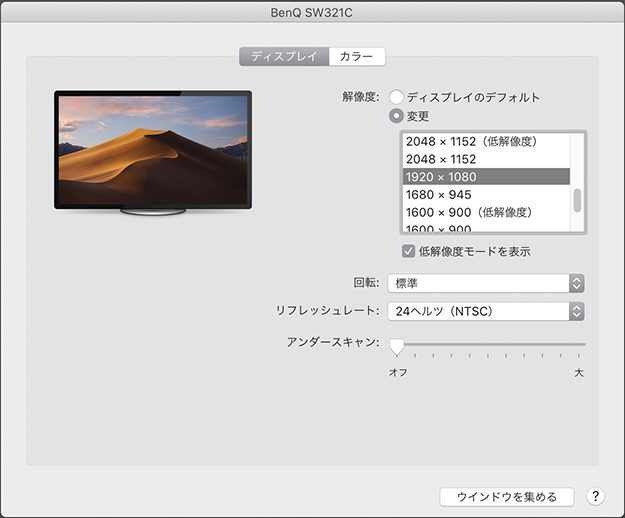Select the 変更 resolution radio button
625x518 pixels.
[397, 116]
